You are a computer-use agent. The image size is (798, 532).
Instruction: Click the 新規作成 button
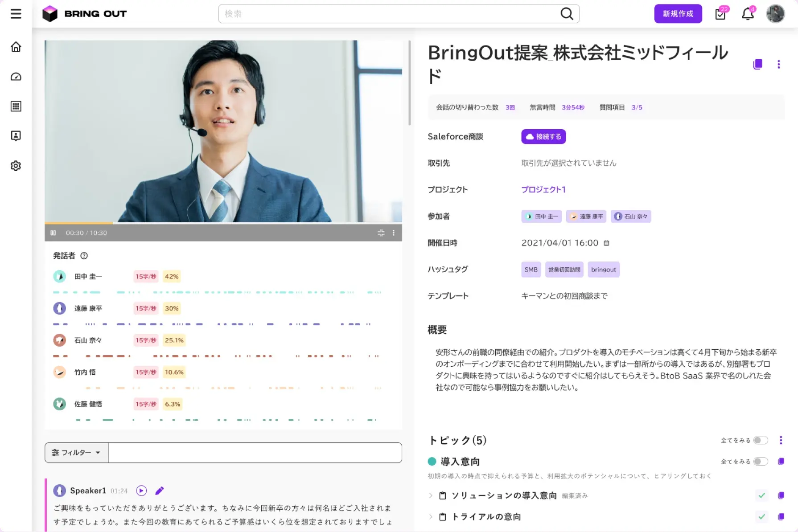678,14
